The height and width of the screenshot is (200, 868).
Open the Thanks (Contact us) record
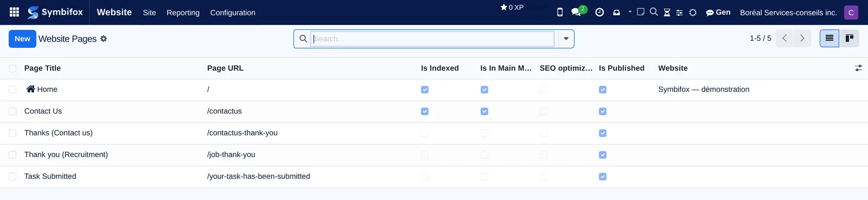point(59,133)
